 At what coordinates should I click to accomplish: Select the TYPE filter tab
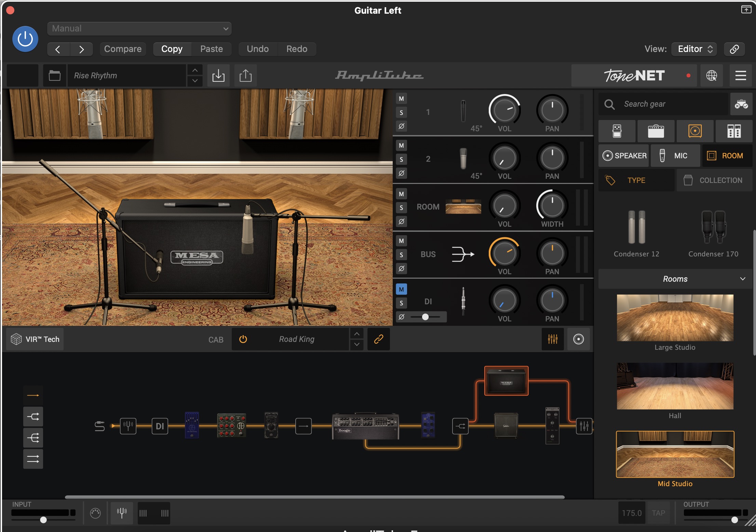click(x=636, y=180)
